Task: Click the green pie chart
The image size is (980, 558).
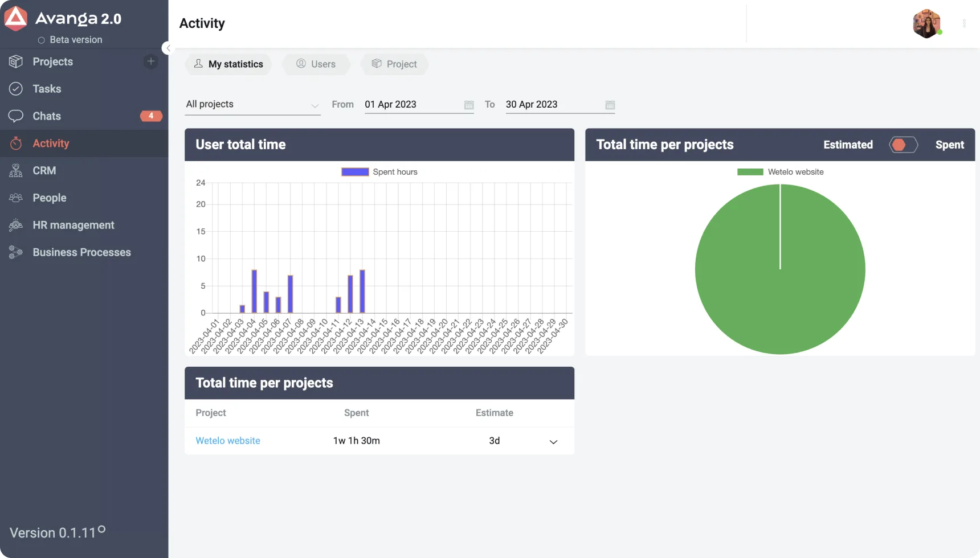Action: tap(780, 269)
